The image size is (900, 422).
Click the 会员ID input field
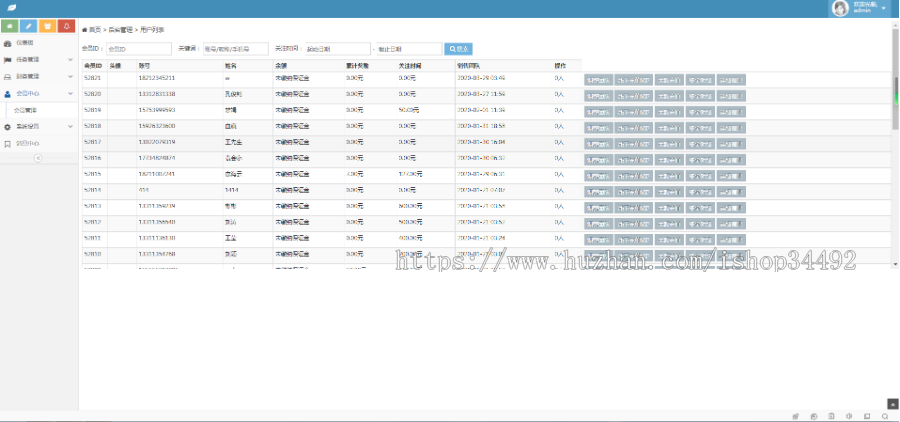pyautogui.click(x=138, y=48)
